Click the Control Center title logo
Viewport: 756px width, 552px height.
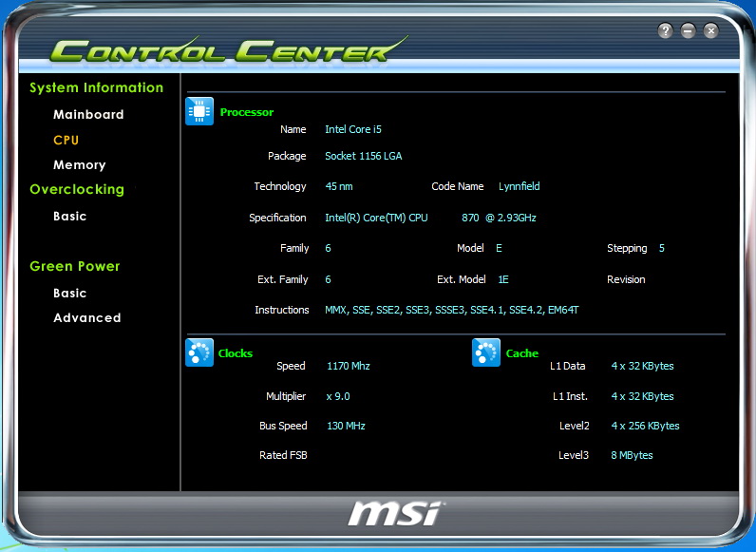click(228, 49)
